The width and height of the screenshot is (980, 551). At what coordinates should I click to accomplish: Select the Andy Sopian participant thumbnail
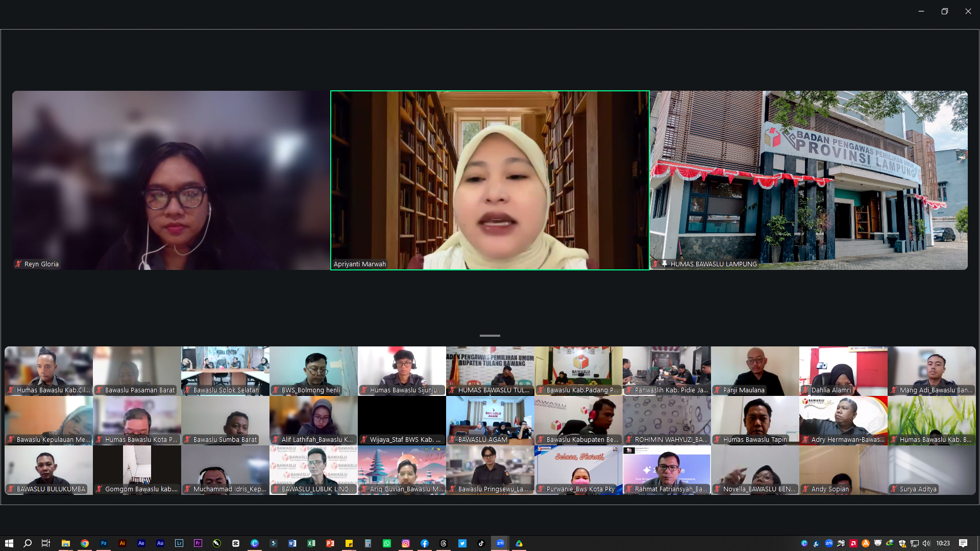(843, 470)
